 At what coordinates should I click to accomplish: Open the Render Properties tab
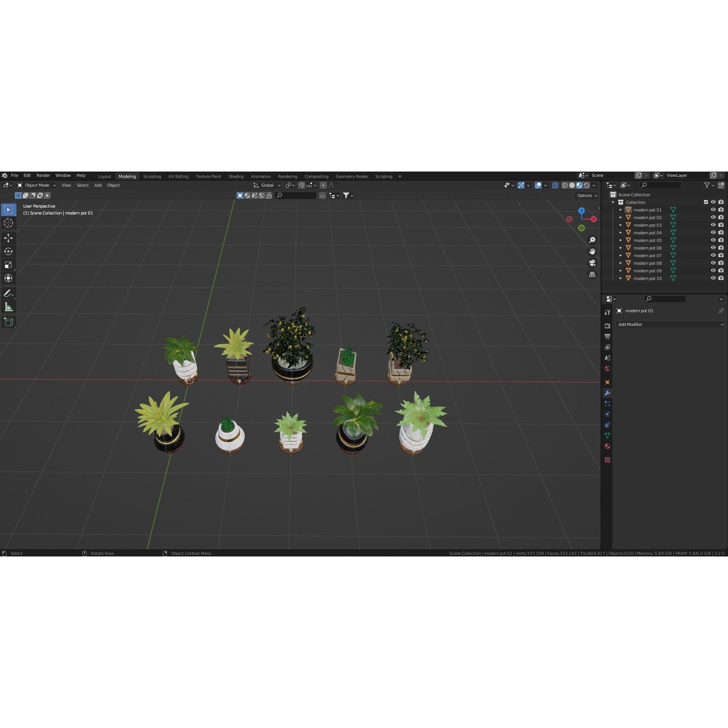click(607, 325)
